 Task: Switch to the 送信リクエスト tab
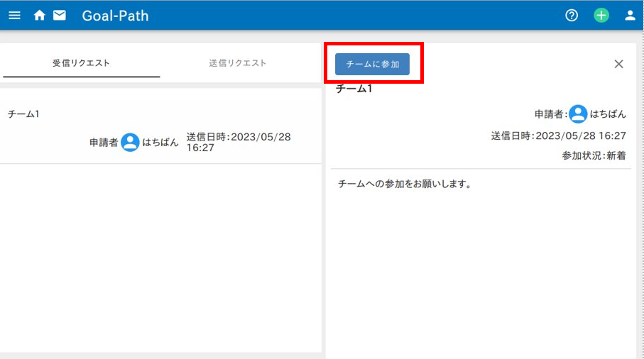pos(238,63)
